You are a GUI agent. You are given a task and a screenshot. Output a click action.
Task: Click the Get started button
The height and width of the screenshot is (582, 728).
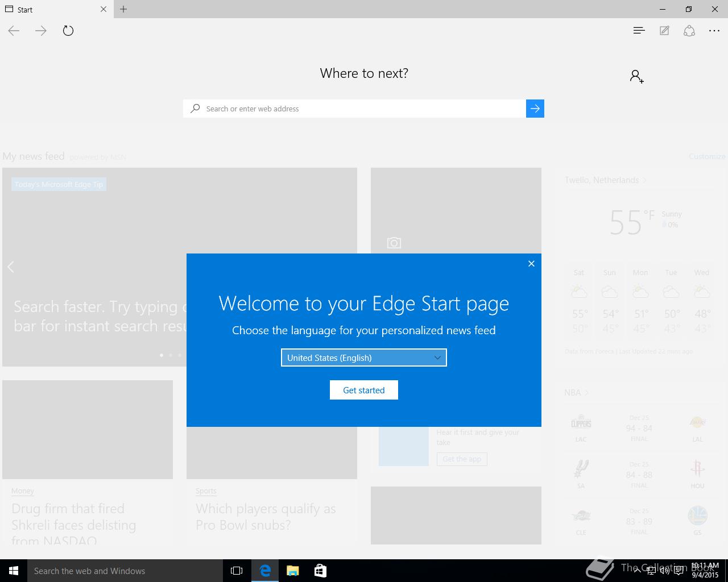click(364, 390)
